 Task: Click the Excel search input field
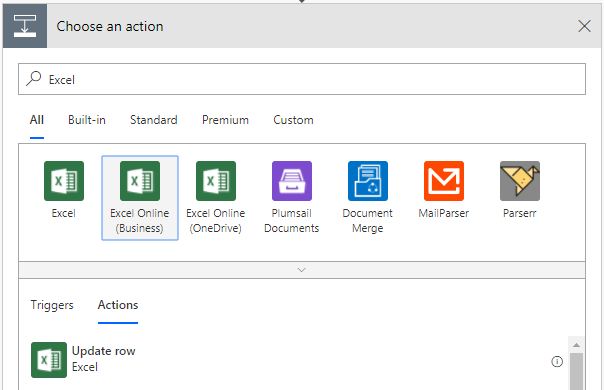(302, 79)
